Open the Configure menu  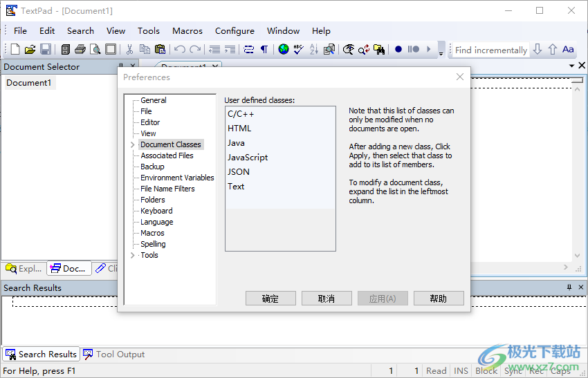click(x=235, y=31)
